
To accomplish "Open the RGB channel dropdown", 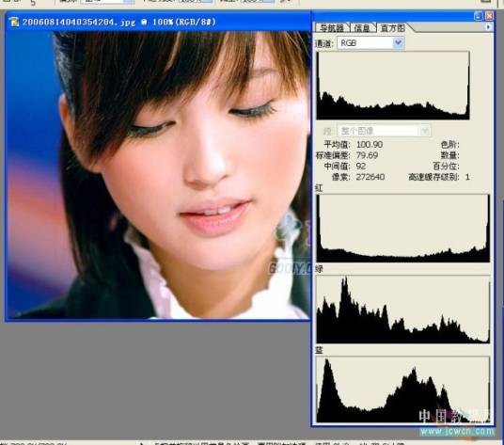I will point(370,42).
